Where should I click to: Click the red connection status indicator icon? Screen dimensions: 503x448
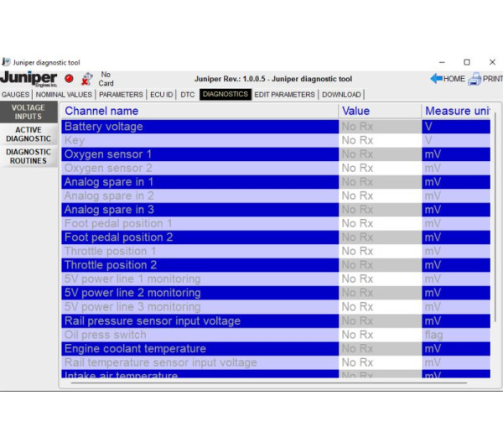coord(69,79)
